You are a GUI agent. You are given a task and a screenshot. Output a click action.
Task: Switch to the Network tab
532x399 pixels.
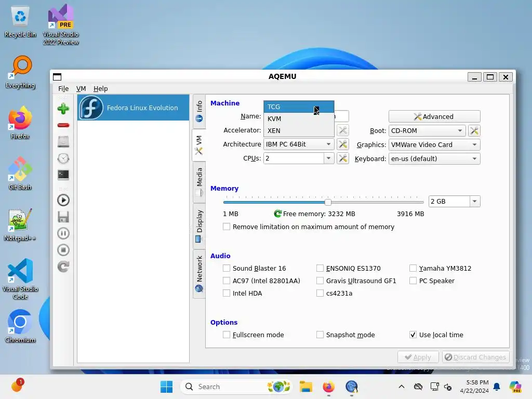199,274
